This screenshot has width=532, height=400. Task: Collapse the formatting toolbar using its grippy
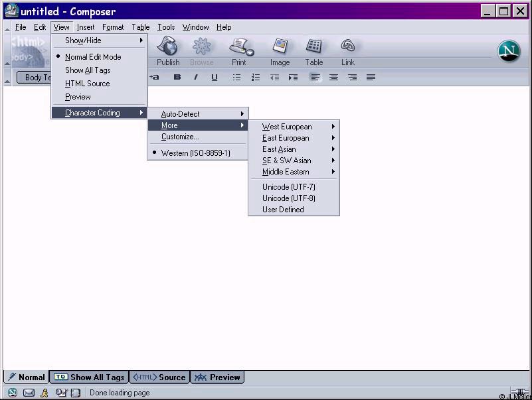pos(7,78)
